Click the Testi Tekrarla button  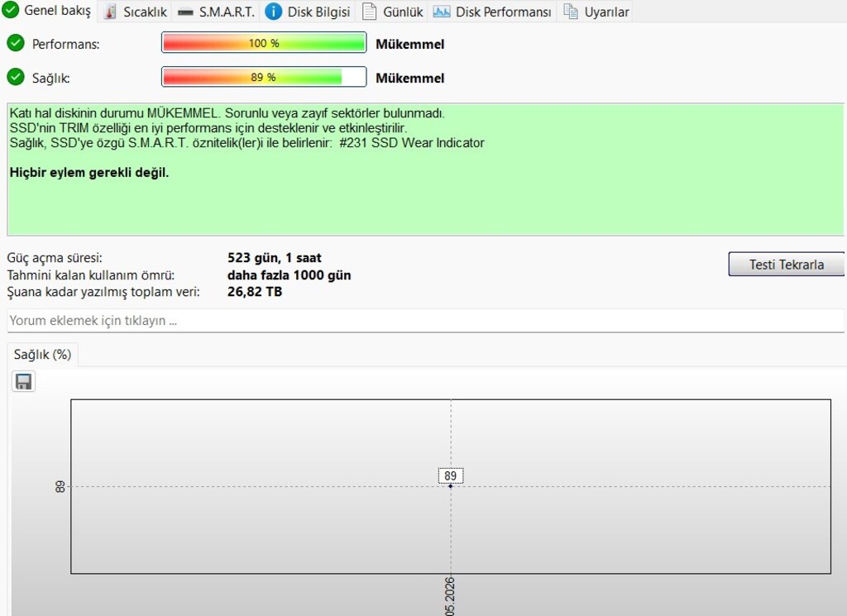coord(786,265)
